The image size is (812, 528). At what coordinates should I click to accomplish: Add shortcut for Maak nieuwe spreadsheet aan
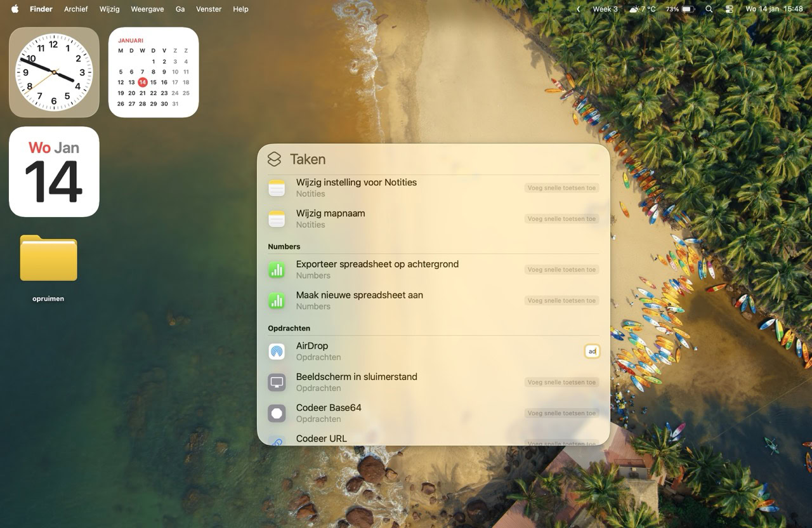tap(561, 301)
